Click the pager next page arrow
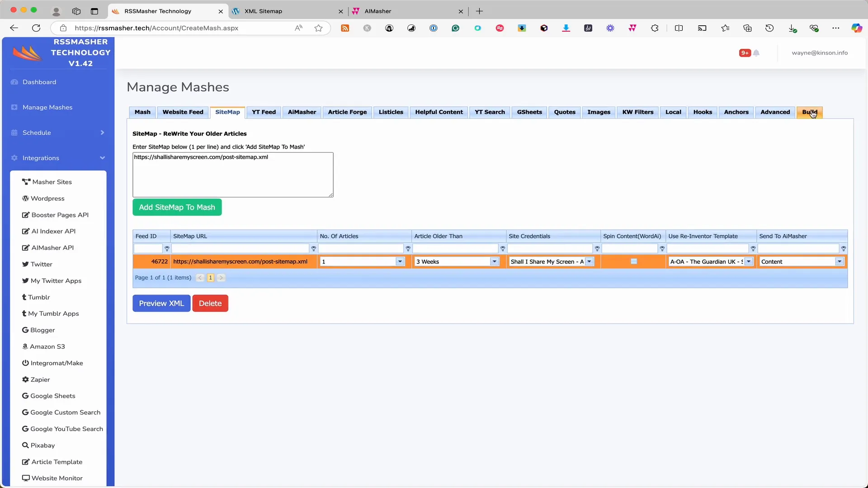This screenshot has width=868, height=488. click(221, 278)
